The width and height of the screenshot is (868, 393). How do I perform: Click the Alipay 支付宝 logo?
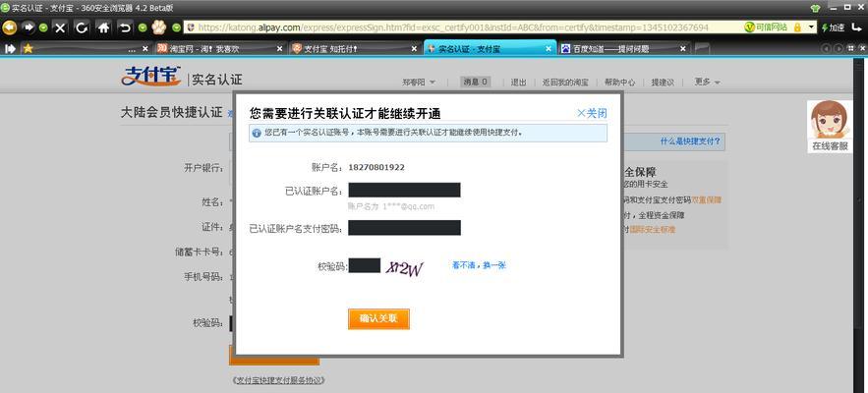pyautogui.click(x=151, y=77)
